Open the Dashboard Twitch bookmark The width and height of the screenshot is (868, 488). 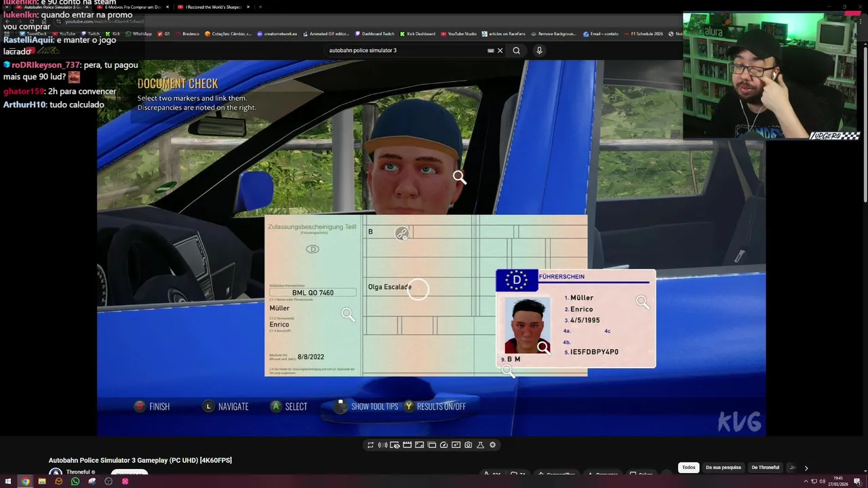click(374, 33)
